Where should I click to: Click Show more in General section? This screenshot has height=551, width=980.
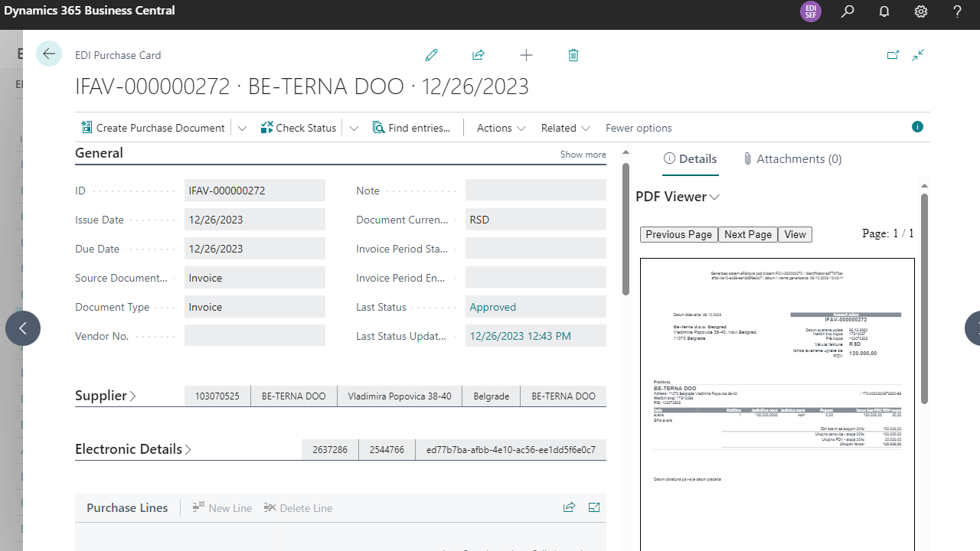[583, 155]
